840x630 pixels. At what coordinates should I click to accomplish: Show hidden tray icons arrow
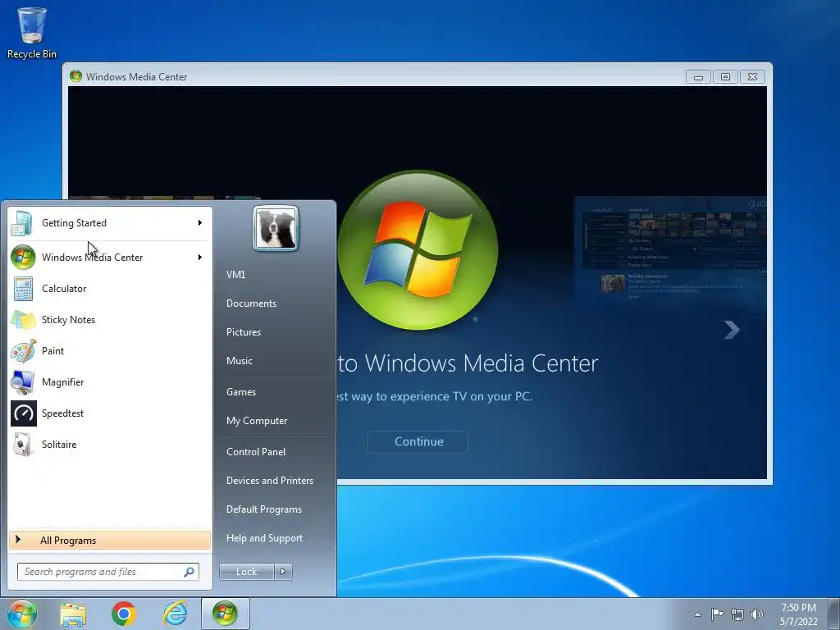697,614
